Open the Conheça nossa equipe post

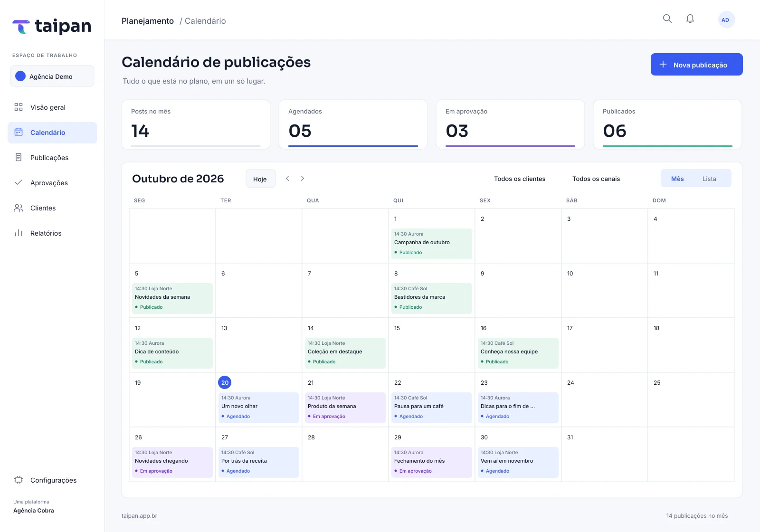coord(518,353)
